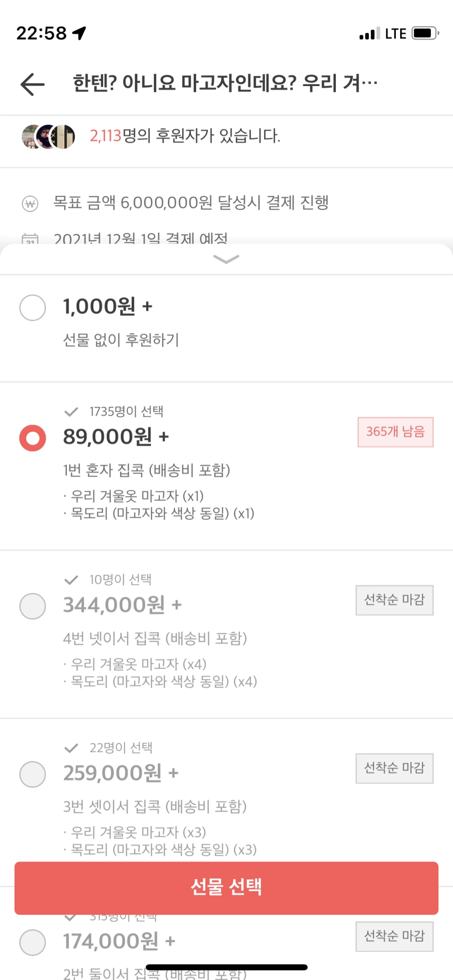Tap the won currency icon
The height and width of the screenshot is (980, 453).
(30, 204)
